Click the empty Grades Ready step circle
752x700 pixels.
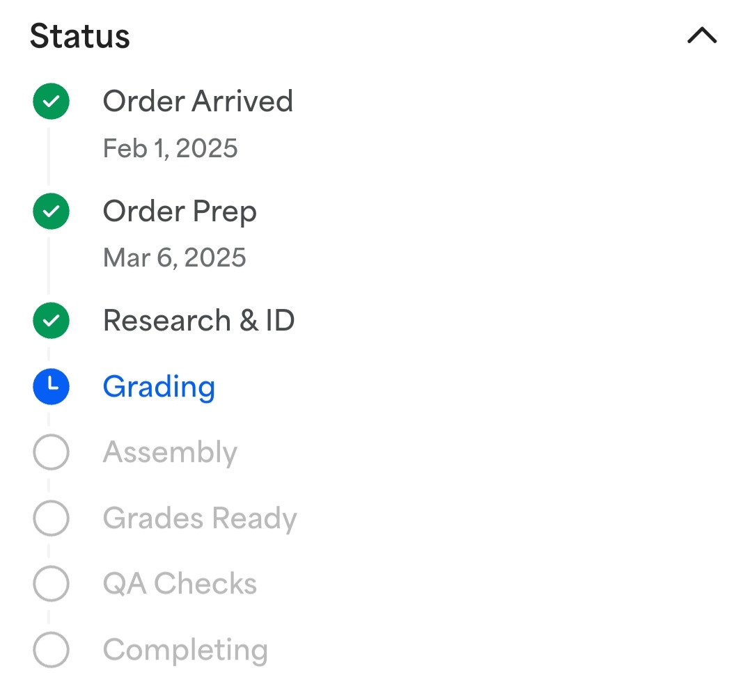tap(51, 518)
